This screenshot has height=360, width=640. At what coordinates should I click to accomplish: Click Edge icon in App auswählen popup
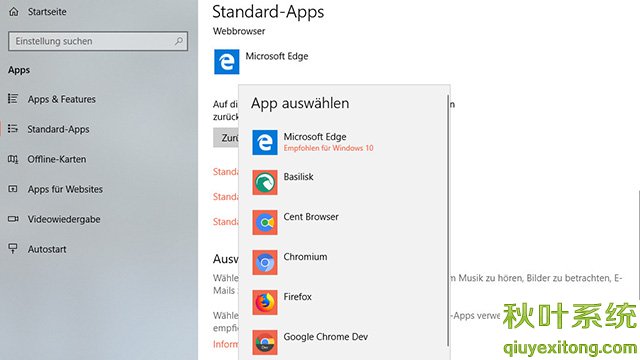click(x=265, y=142)
